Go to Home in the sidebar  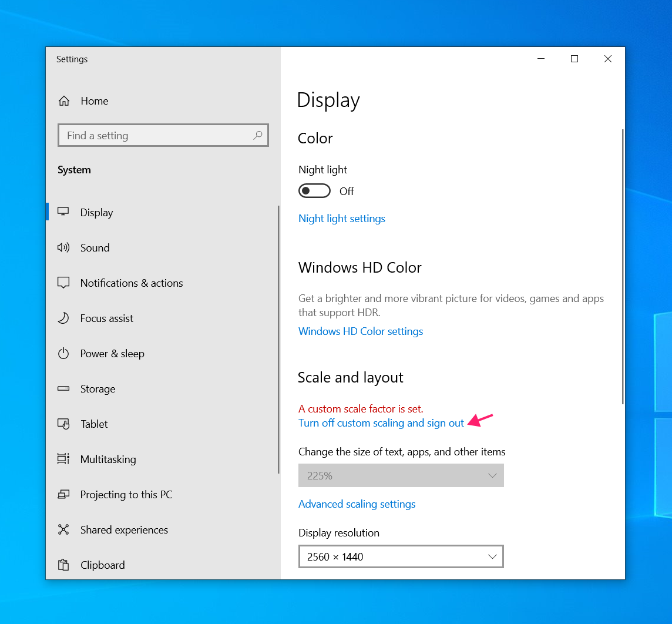click(x=163, y=100)
